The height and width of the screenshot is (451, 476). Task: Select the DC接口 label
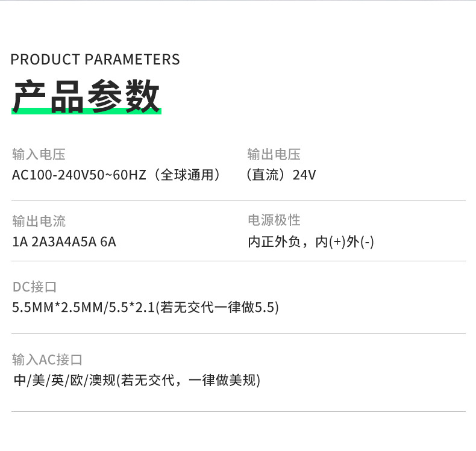coord(34,287)
